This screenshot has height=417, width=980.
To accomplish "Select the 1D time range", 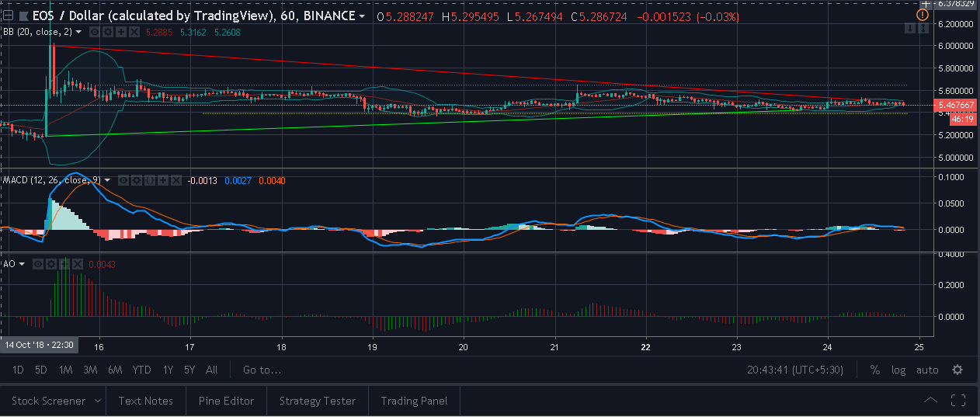I will (17, 370).
